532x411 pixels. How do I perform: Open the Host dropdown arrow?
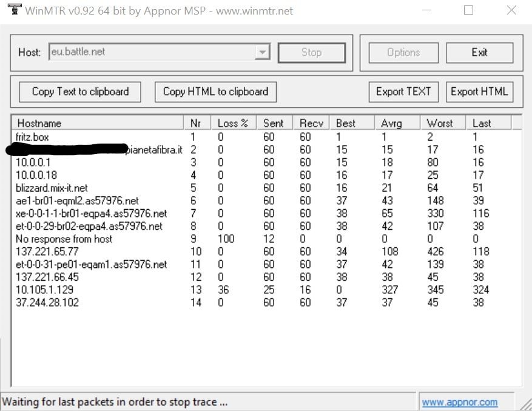tap(262, 52)
